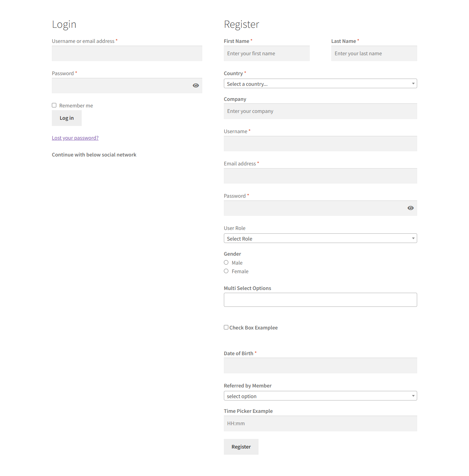Enable the Check Box Examplee checkbox

pos(226,327)
